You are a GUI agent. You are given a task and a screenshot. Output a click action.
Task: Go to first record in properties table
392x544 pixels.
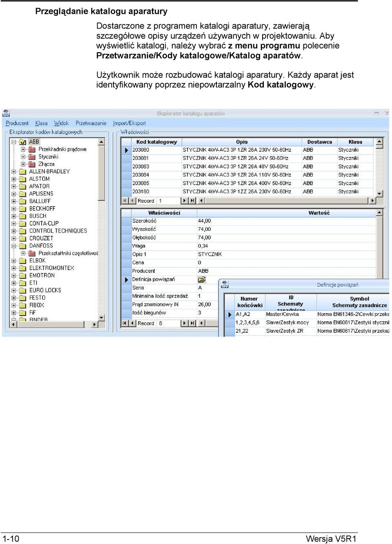tap(125, 323)
